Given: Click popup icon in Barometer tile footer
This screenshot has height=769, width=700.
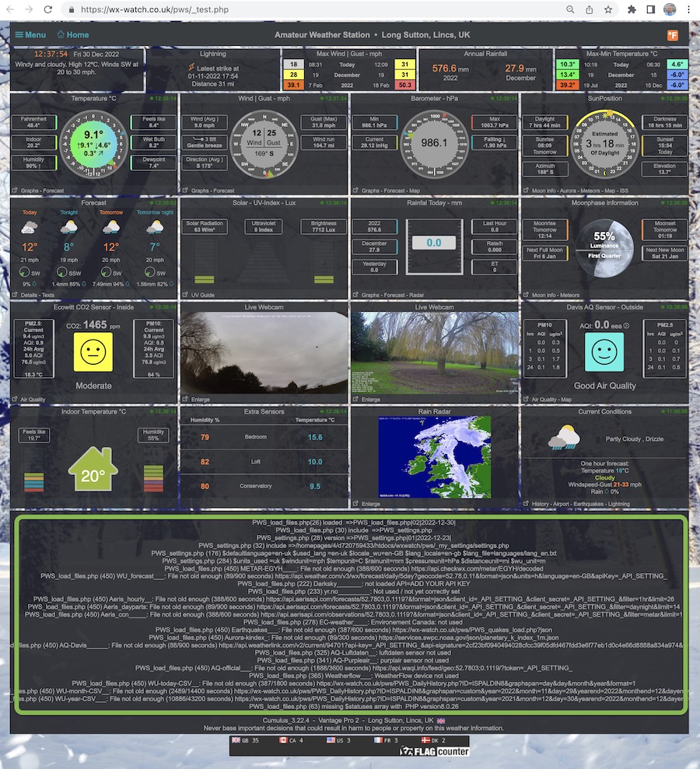Looking at the screenshot, I should [x=355, y=191].
